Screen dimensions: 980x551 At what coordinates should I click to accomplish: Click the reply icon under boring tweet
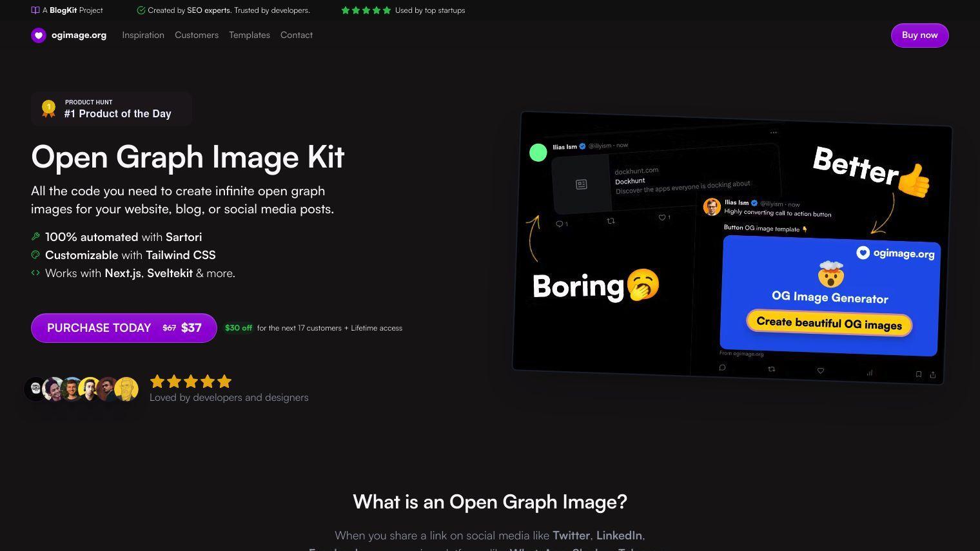click(559, 224)
